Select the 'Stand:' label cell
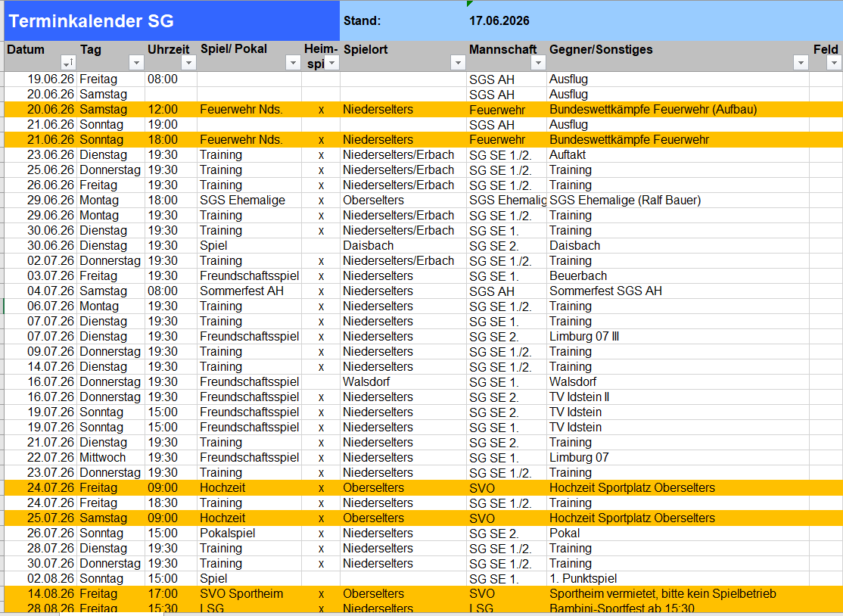Image resolution: width=843 pixels, height=616 pixels. (x=403, y=21)
